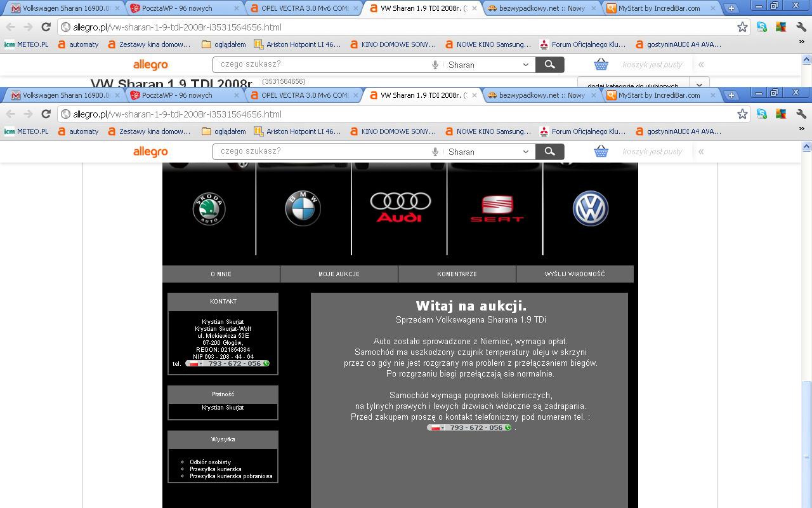The width and height of the screenshot is (812, 508).
Task: Open the KOMENTARZE section button
Action: pos(457,274)
